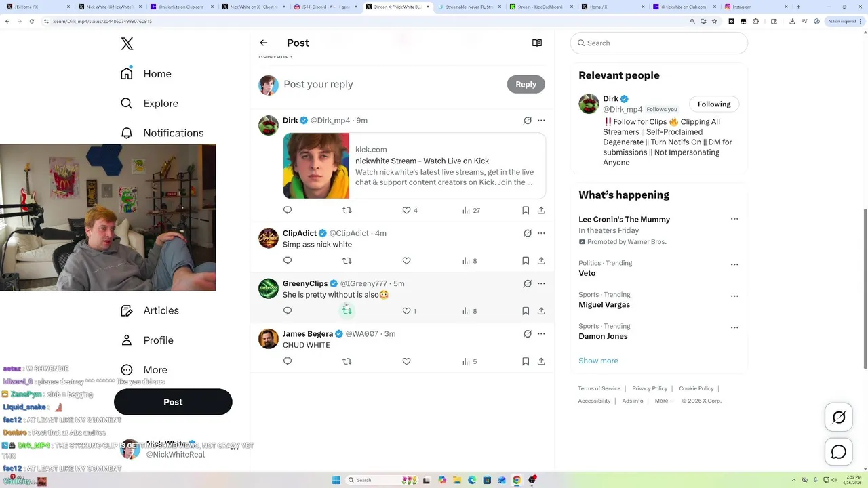Expand the More menu in sidebar

coord(144,370)
